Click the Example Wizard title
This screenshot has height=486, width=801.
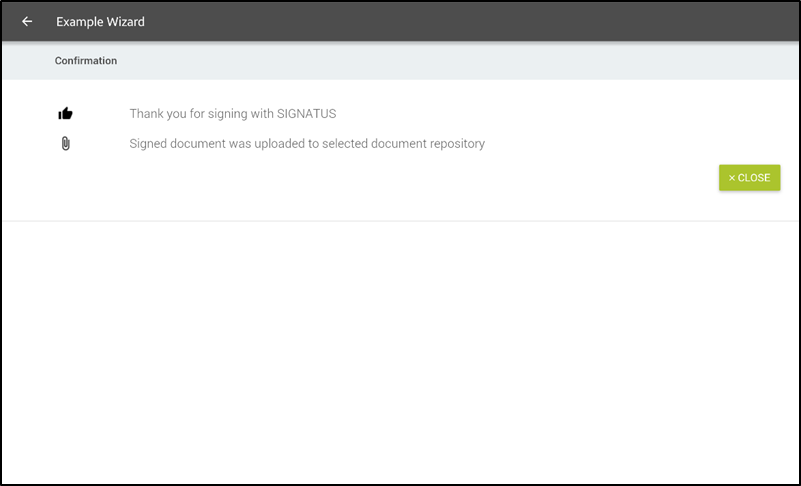100,22
